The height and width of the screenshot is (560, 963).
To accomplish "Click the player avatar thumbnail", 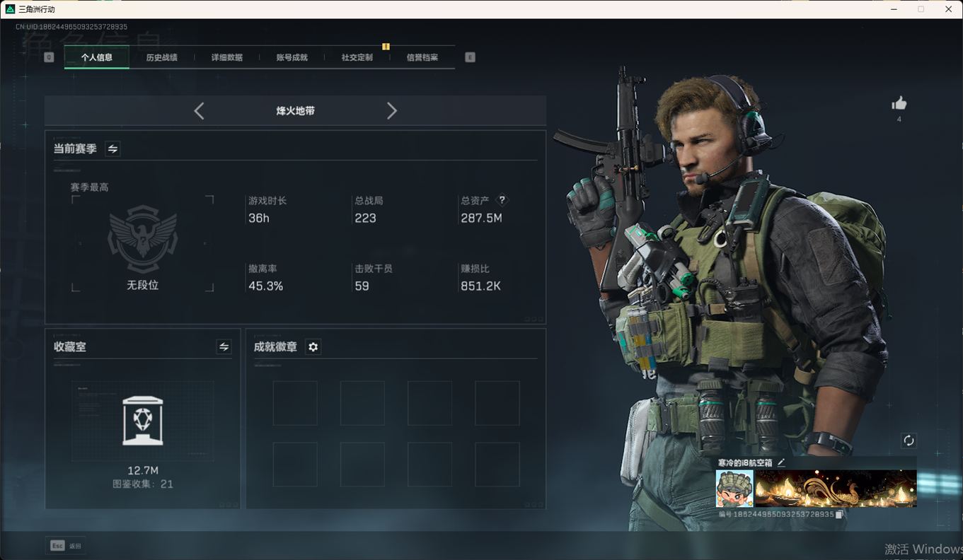I will tap(734, 489).
